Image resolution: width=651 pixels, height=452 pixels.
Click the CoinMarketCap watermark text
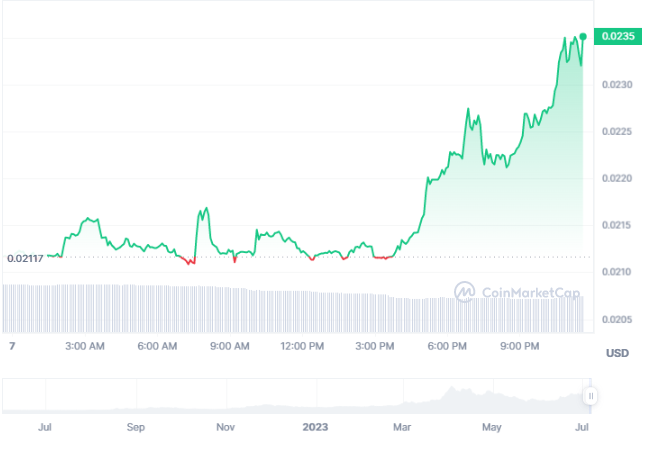pyautogui.click(x=530, y=293)
